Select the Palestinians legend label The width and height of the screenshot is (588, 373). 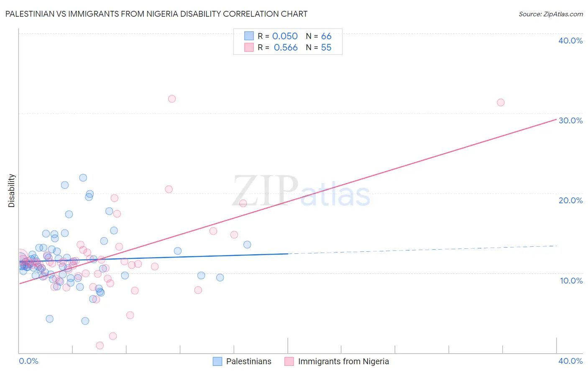click(249, 361)
